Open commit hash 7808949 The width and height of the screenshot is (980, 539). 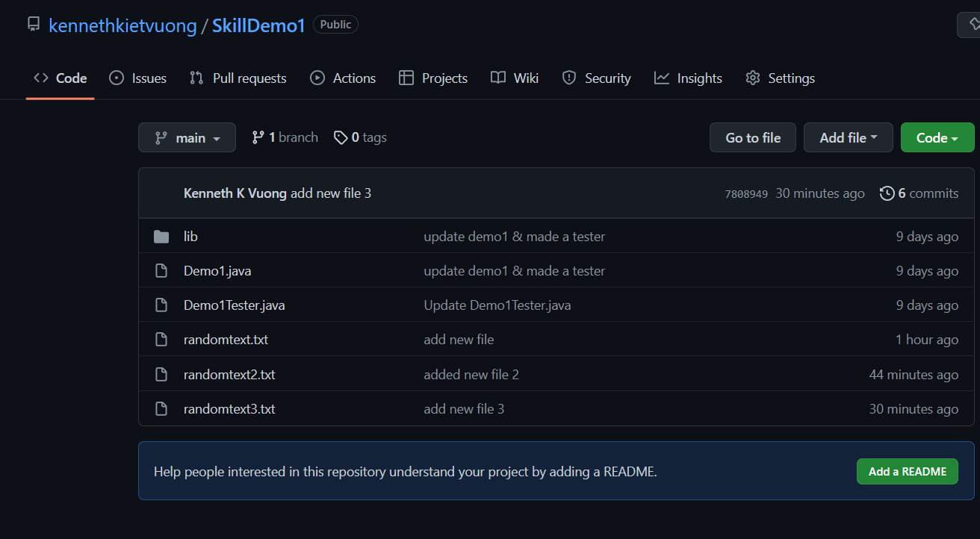746,194
